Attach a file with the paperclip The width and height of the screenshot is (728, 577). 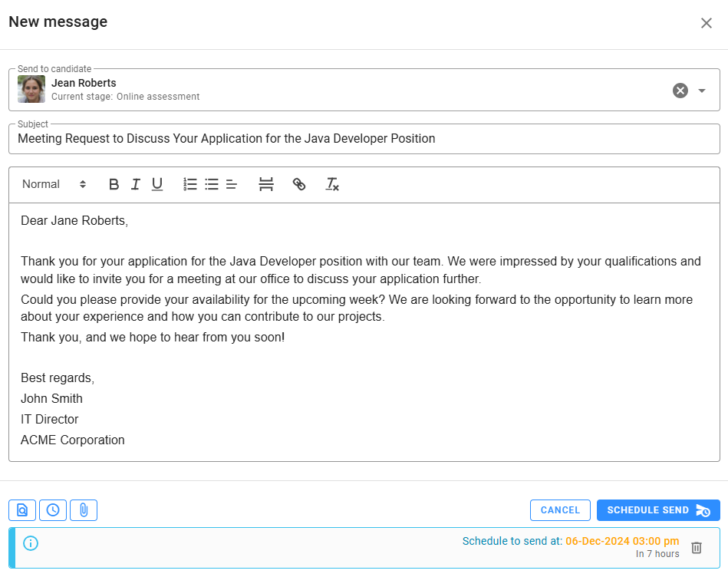tap(84, 510)
